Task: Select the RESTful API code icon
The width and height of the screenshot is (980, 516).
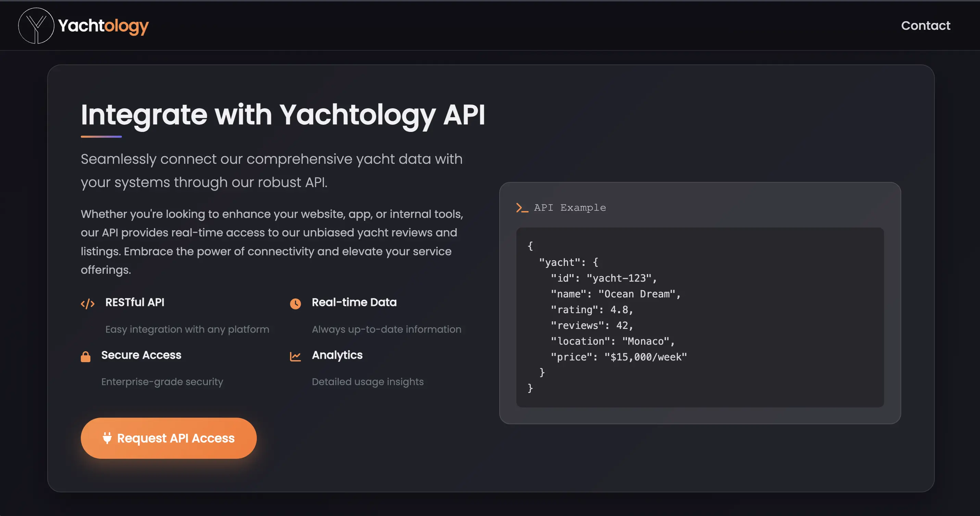Action: (x=88, y=303)
